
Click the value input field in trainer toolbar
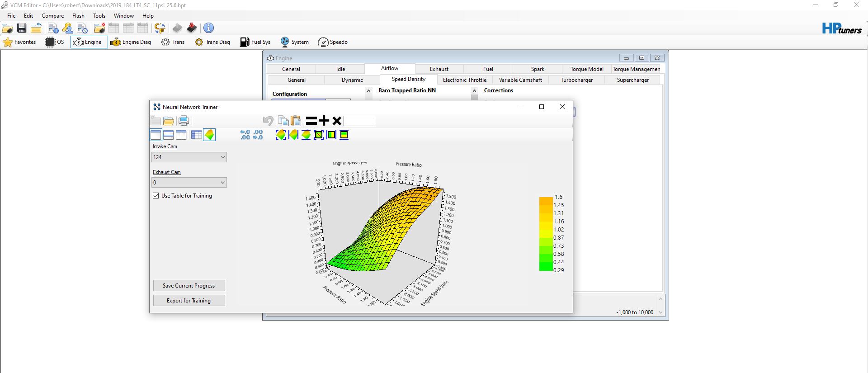(359, 121)
